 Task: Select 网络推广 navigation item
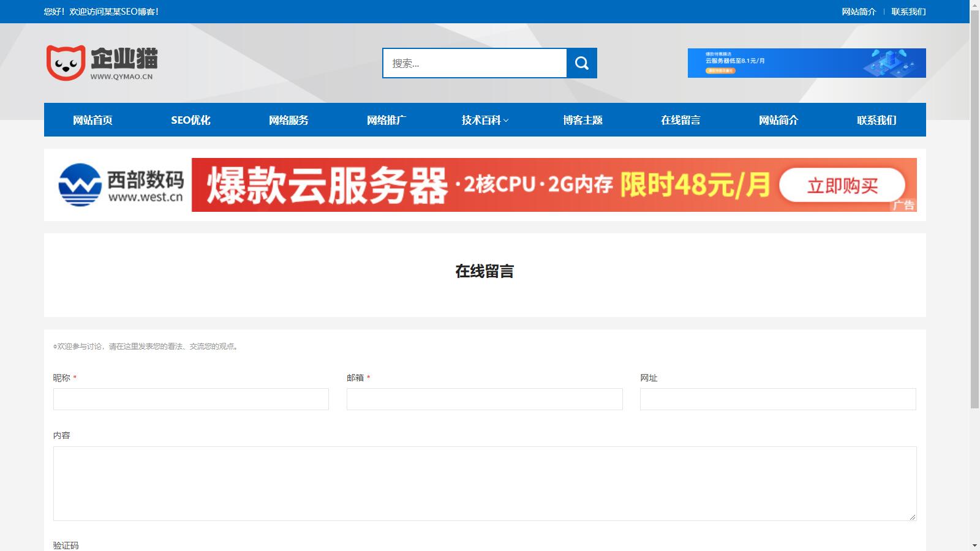[x=386, y=120]
